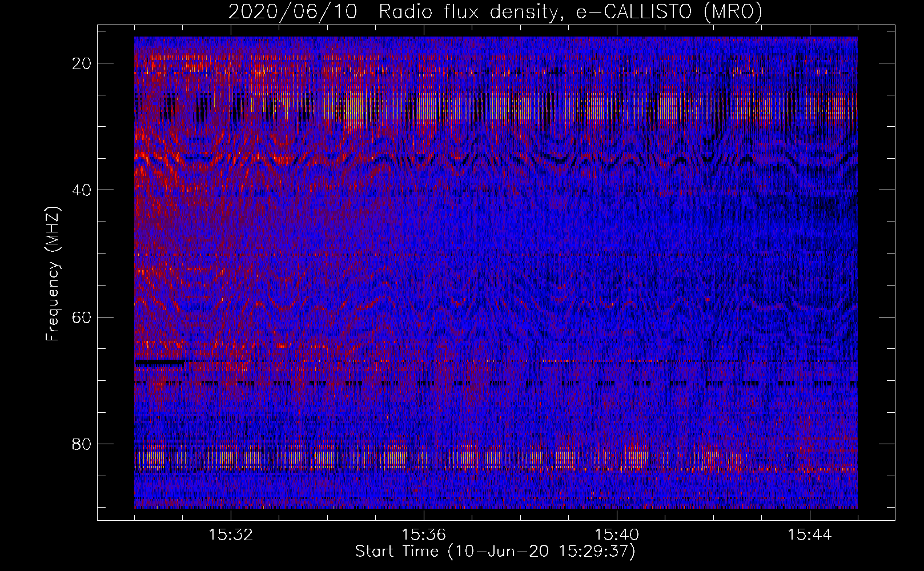
Task: Click the 40 MHz frequency tick label
Action: point(82,190)
